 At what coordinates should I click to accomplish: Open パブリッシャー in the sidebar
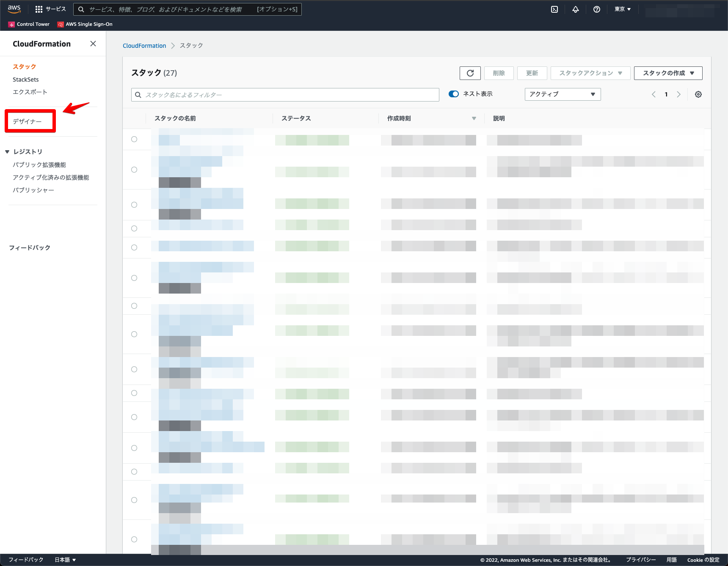pos(33,190)
